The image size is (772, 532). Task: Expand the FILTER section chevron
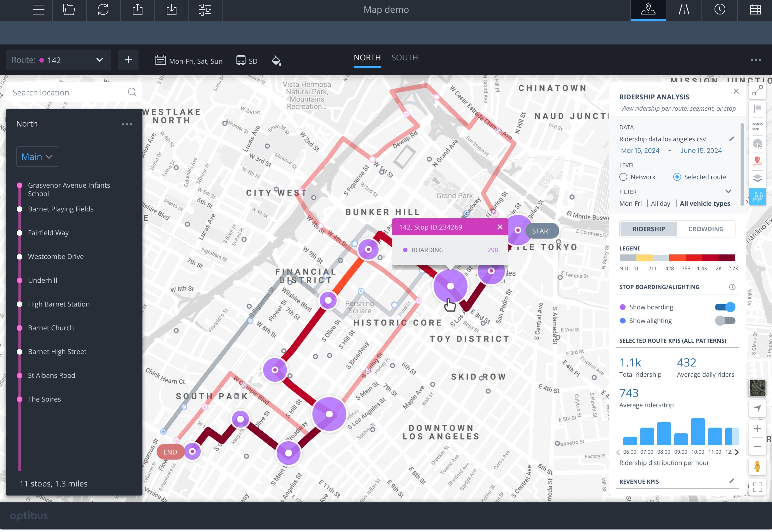point(730,191)
